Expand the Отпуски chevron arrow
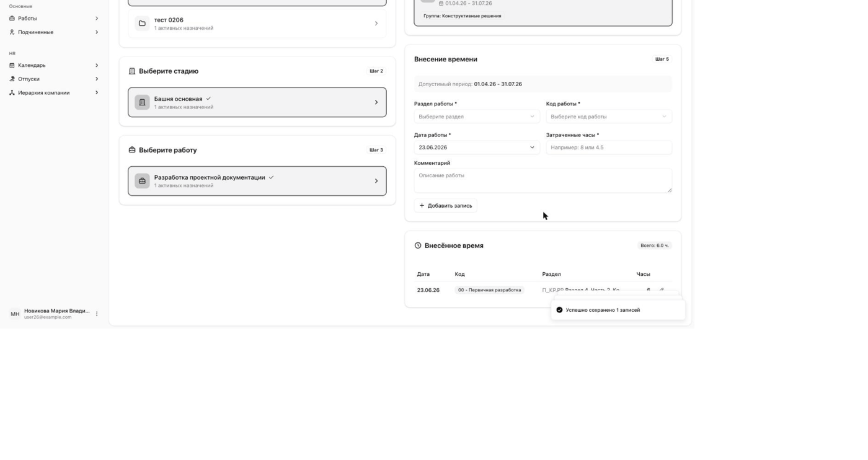The image size is (868, 460). (97, 79)
